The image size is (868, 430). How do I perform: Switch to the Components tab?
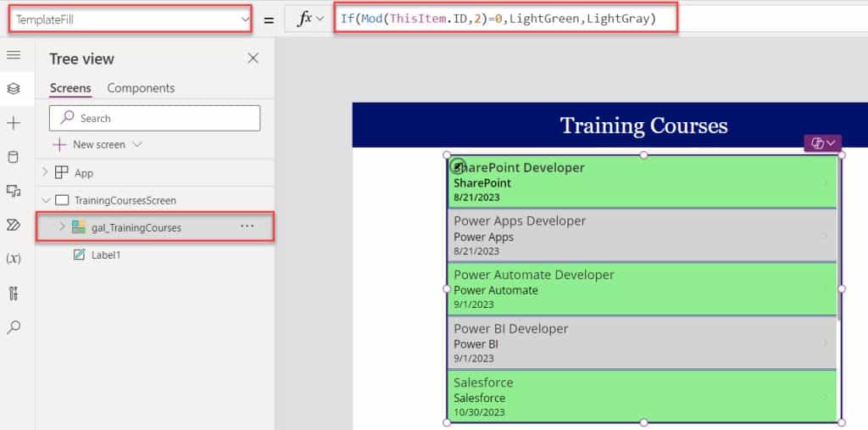point(141,88)
